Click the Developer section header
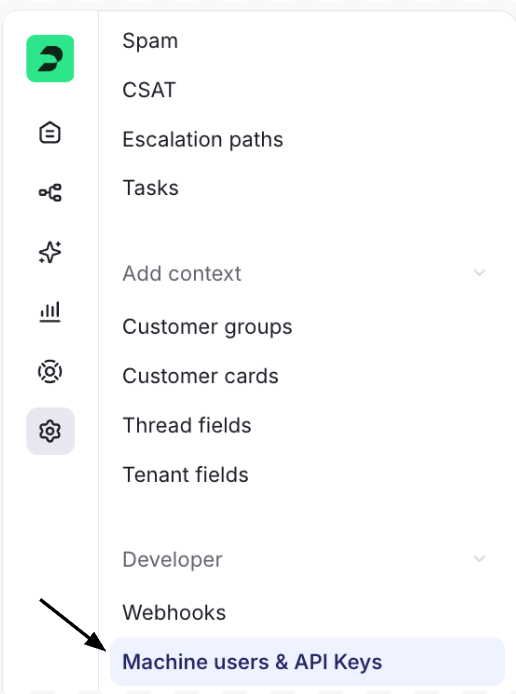The height and width of the screenshot is (694, 516). 172,559
